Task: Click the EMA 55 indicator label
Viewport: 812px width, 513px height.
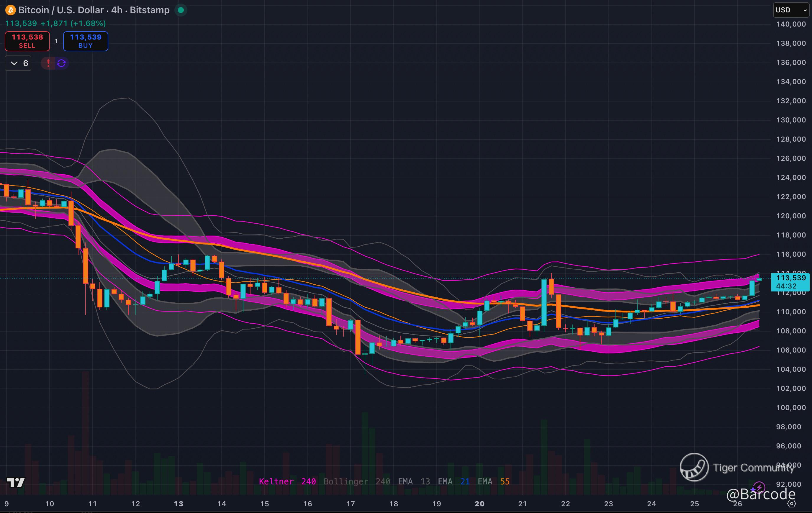Action: 493,481
